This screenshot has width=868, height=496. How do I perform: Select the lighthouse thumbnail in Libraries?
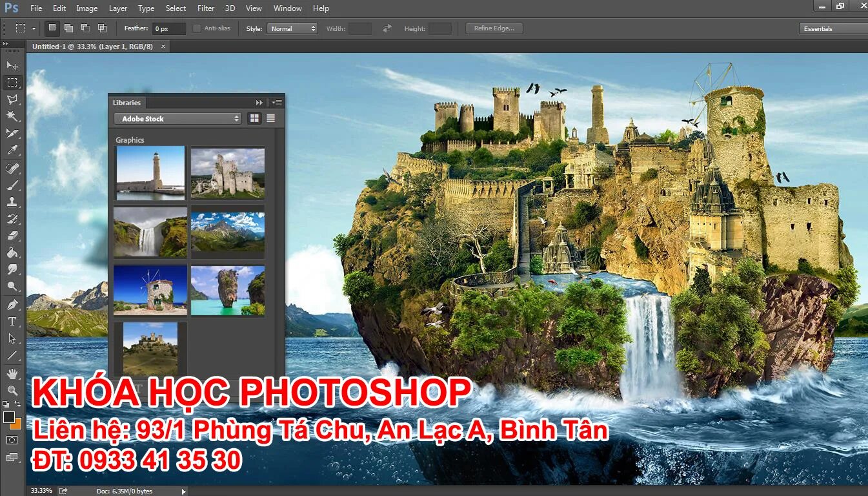click(x=150, y=172)
